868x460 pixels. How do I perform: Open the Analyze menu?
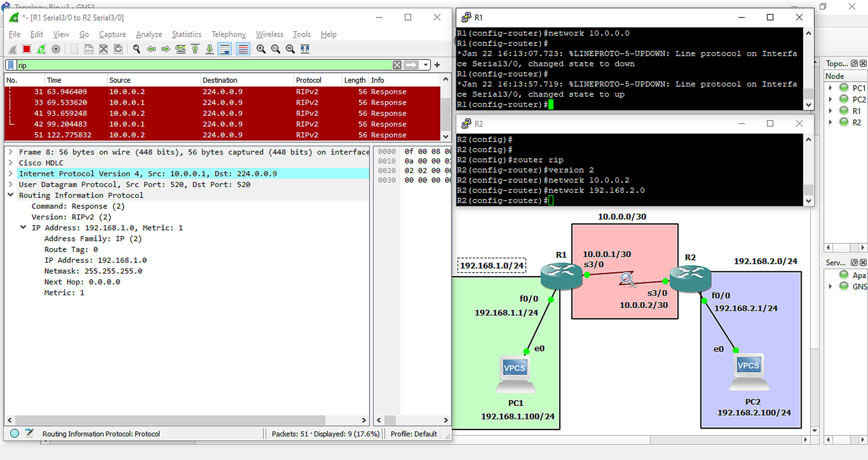coord(148,34)
